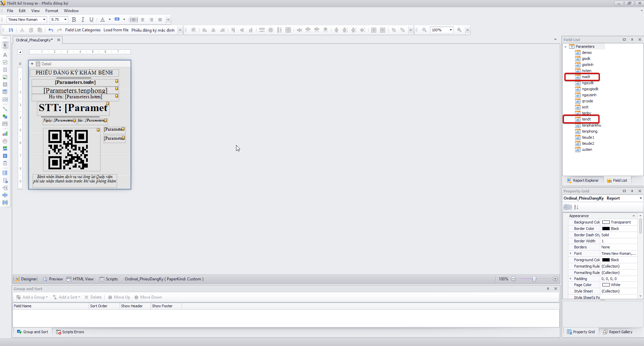Expand the Padding property

[x=571, y=279]
